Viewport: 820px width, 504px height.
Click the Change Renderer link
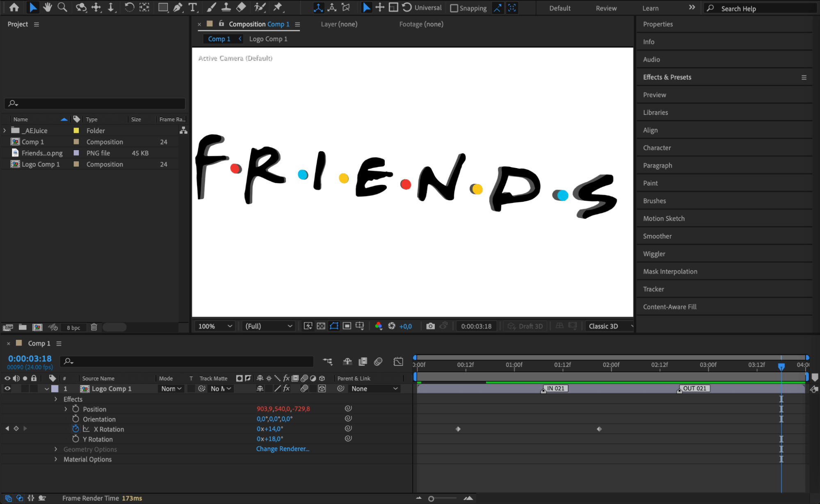[283, 449]
